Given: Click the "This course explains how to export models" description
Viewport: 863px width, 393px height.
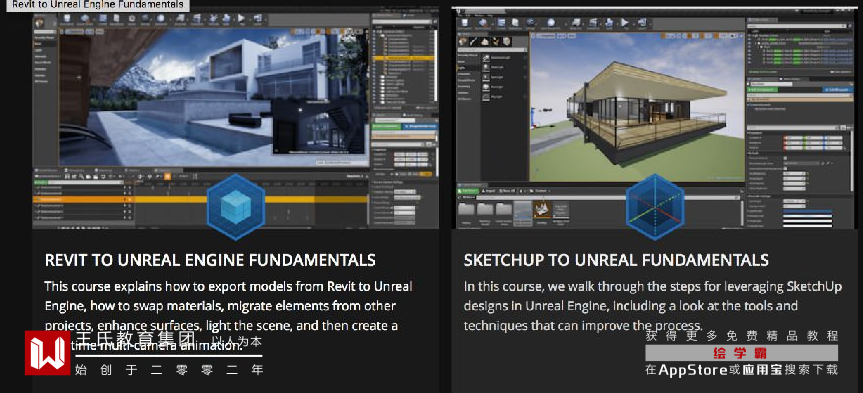Looking at the screenshot, I should click(x=228, y=316).
